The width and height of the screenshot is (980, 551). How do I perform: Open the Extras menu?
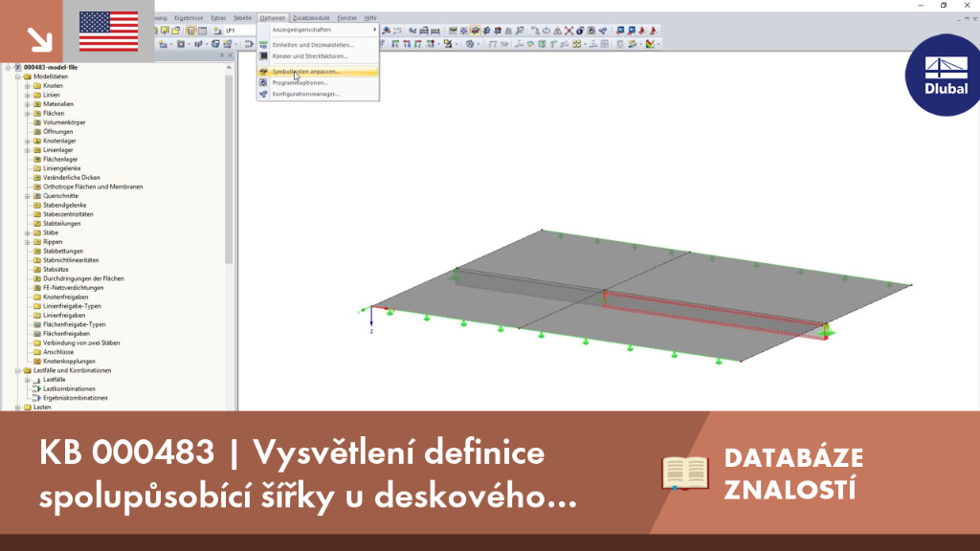tap(218, 18)
